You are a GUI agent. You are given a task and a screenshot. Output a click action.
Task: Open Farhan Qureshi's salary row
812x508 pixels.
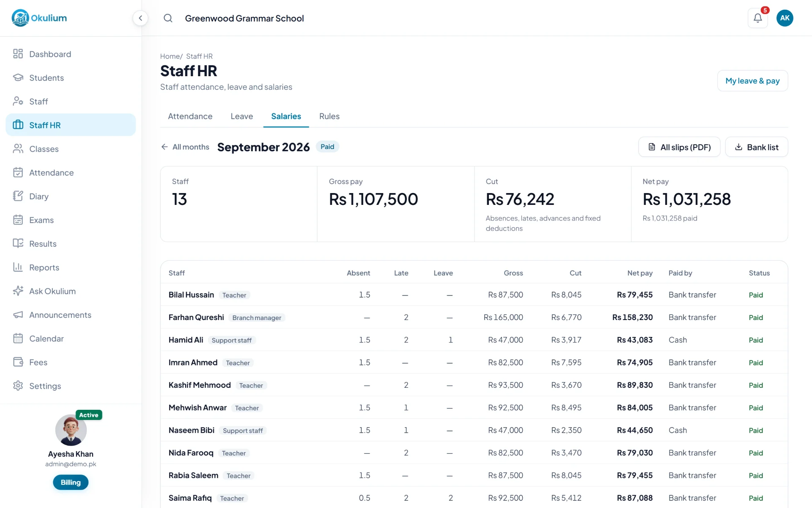click(474, 317)
